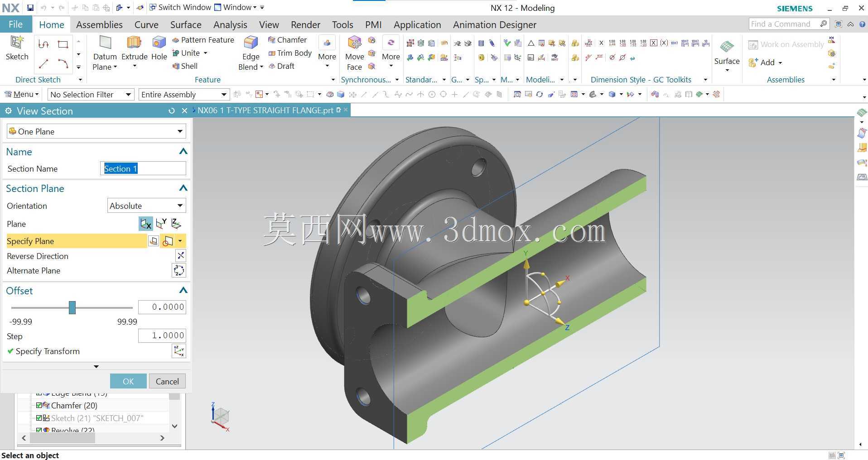Click Switch Window button
Screen dimensions: 868x460
tap(180, 7)
